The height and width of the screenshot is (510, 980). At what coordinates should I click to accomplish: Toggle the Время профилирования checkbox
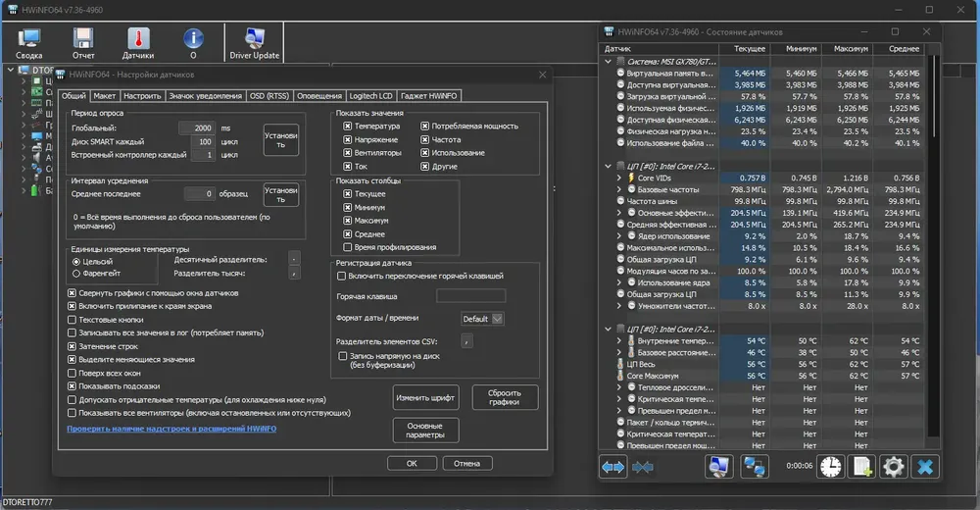[x=348, y=247]
